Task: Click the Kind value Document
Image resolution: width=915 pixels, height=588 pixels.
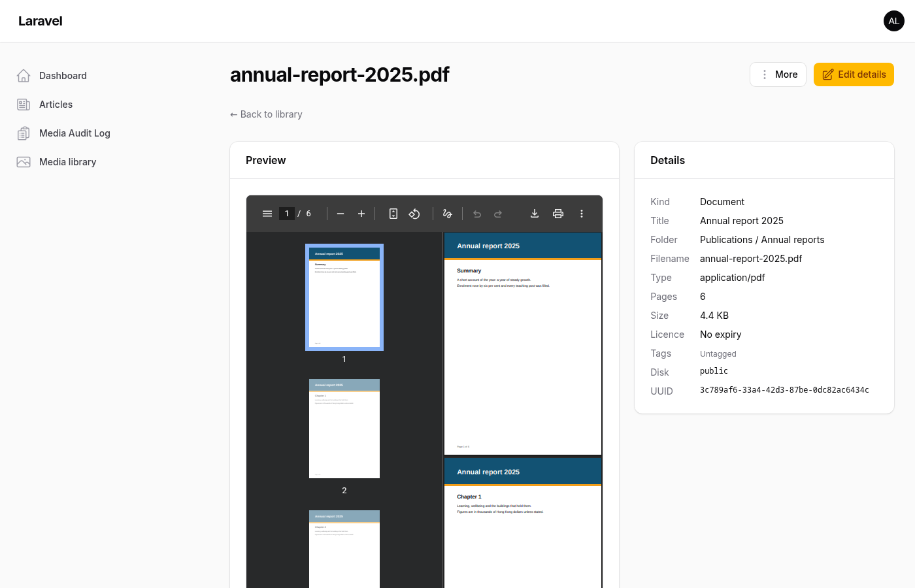Action: pyautogui.click(x=722, y=202)
